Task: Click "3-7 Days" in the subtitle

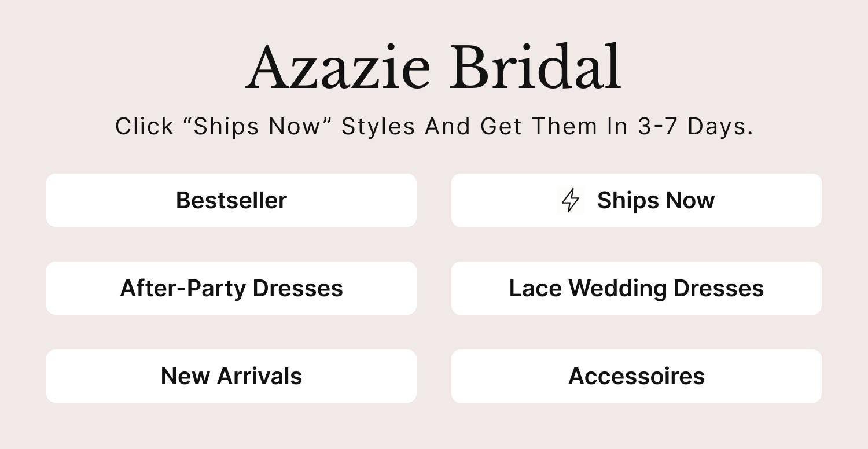Action: (x=694, y=126)
